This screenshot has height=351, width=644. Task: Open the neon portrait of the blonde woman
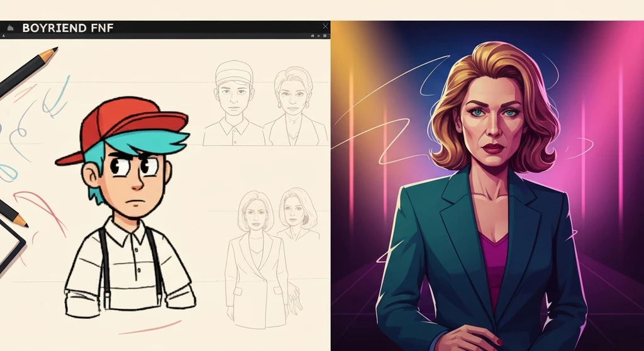tap(487, 186)
